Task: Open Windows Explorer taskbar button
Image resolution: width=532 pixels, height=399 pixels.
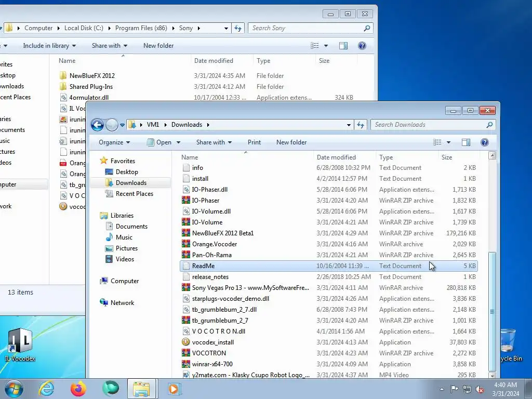Action: (141, 389)
